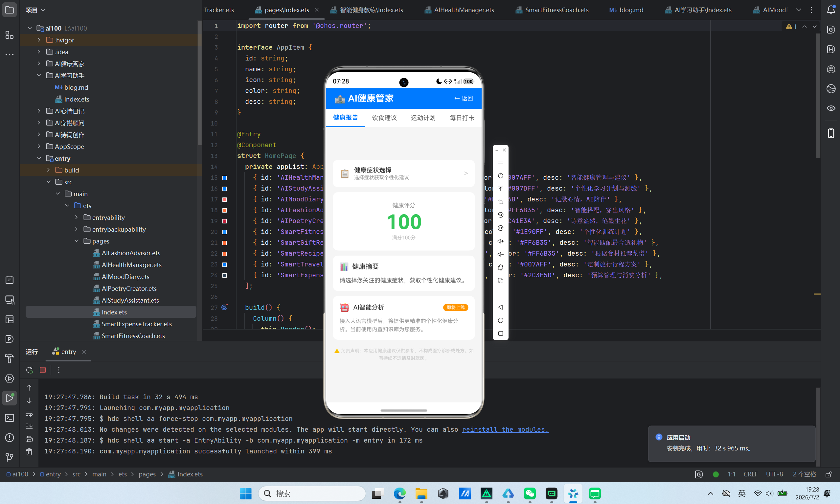The height and width of the screenshot is (504, 840).
Task: Close the entry run tab
Action: click(x=84, y=352)
